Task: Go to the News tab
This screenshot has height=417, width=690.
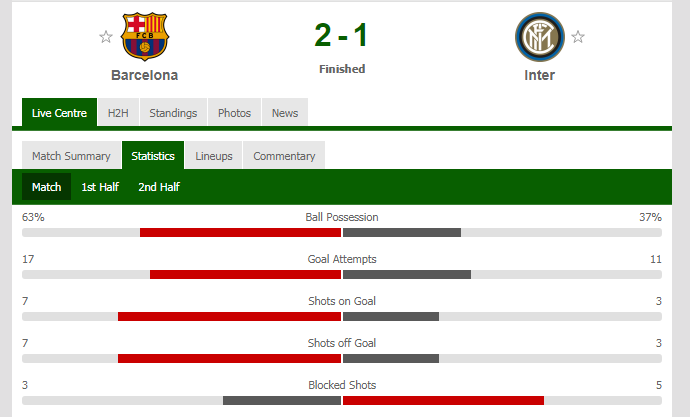Action: pyautogui.click(x=285, y=113)
